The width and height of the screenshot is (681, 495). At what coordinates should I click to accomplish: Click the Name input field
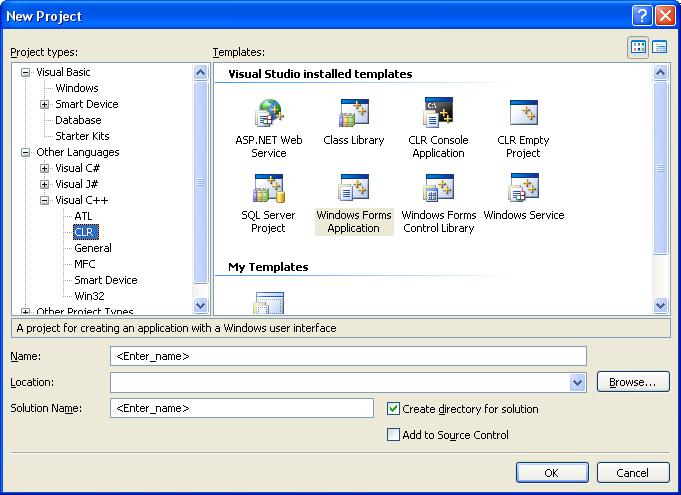coord(348,356)
